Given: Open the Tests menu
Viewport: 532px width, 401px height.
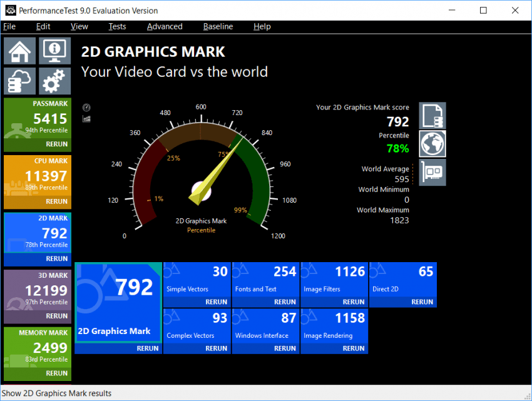Looking at the screenshot, I should point(117,26).
